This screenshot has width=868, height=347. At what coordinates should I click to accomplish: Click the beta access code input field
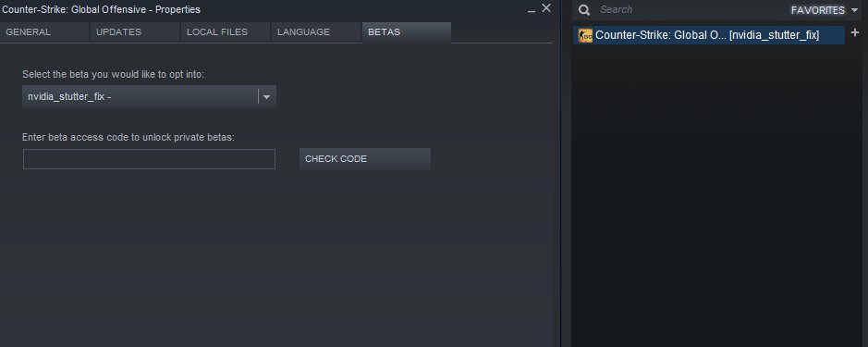(x=149, y=159)
